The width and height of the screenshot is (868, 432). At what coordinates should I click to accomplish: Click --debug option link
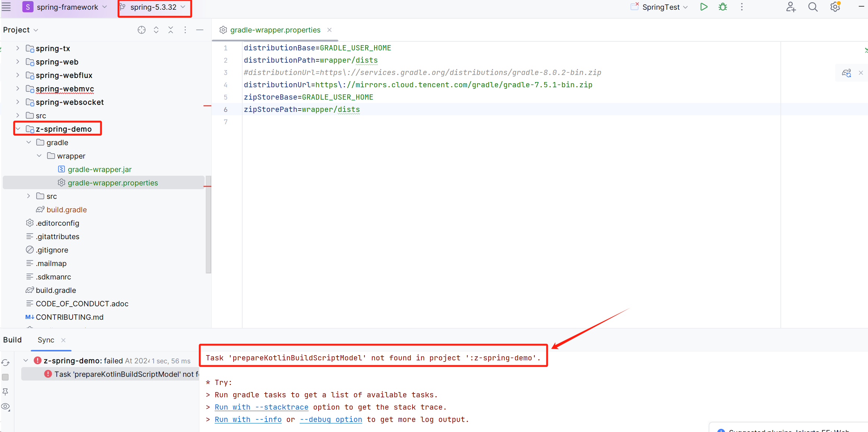tap(331, 419)
